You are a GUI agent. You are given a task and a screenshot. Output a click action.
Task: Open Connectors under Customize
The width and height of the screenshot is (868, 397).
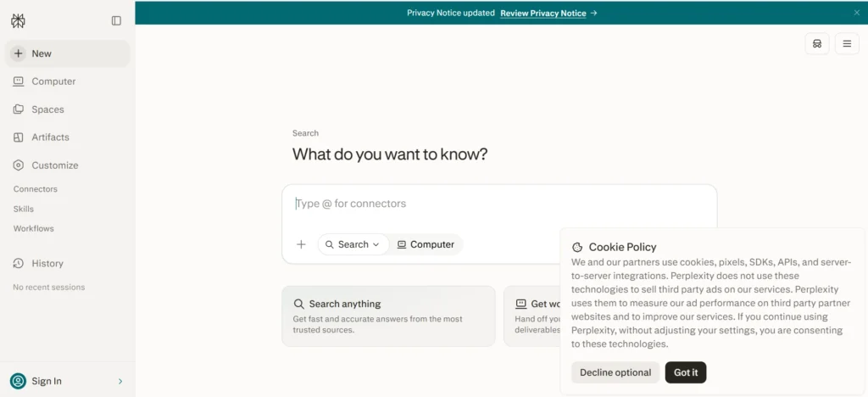pos(36,189)
